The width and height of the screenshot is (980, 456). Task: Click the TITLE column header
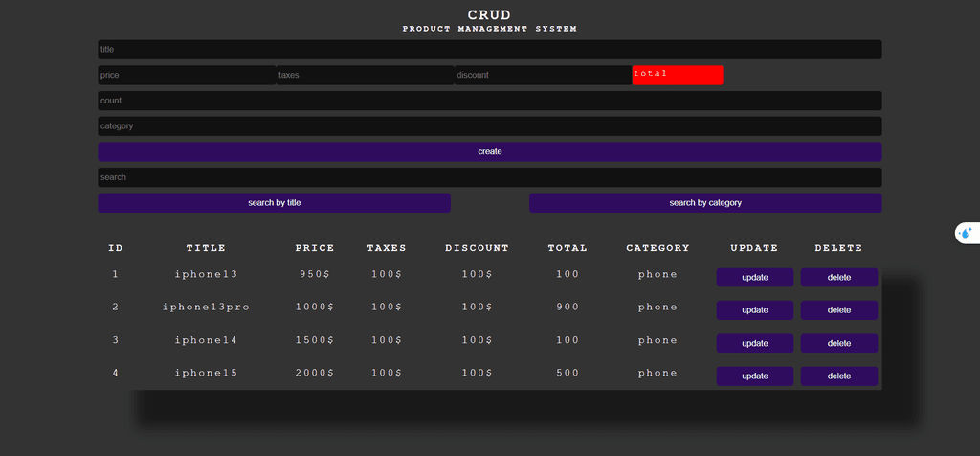206,248
